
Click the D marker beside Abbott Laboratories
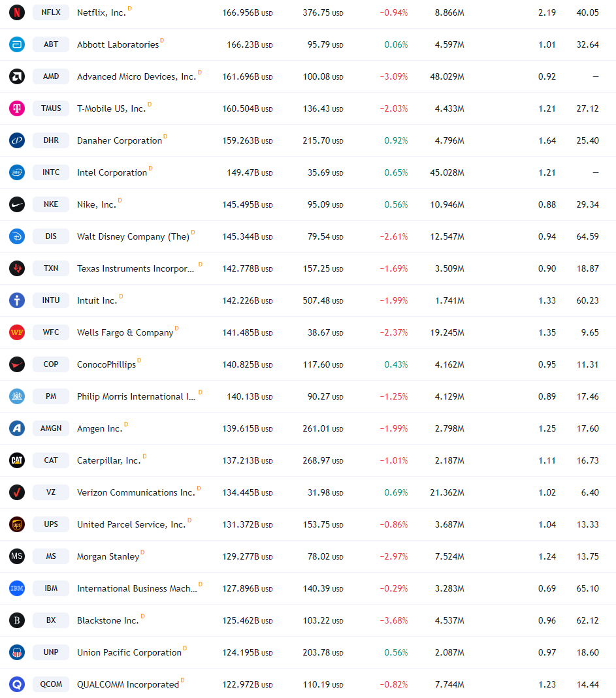coord(162,40)
